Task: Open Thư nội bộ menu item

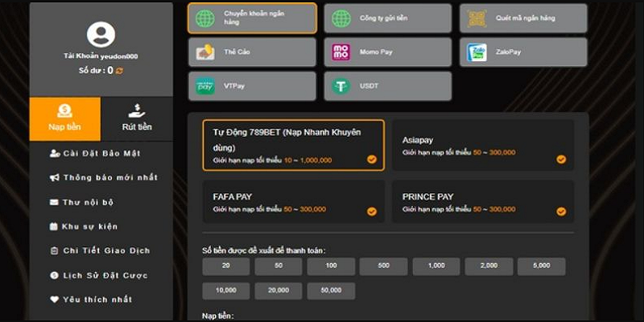Action: tap(82, 202)
